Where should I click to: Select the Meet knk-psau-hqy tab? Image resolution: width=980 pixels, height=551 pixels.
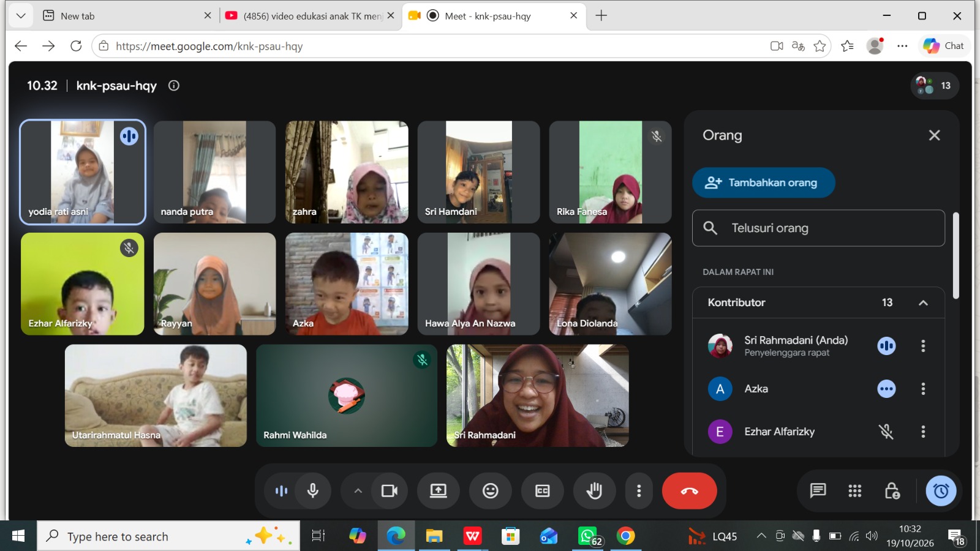pos(494,16)
